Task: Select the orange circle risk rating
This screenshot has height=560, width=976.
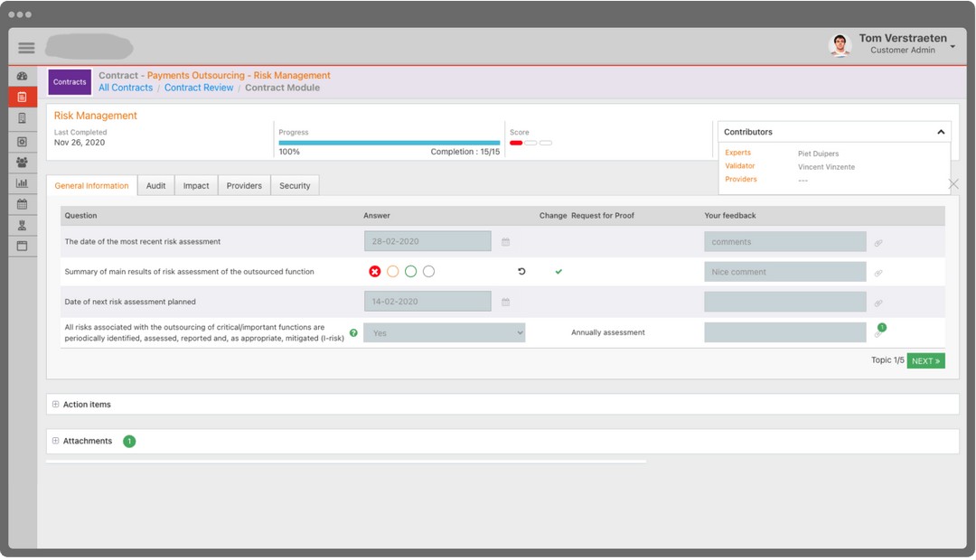Action: click(392, 272)
